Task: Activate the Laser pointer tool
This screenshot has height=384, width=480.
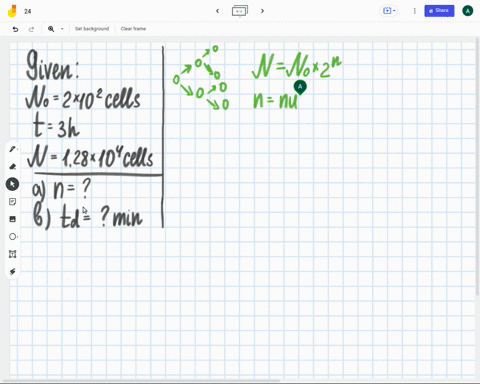Action: pos(13,272)
